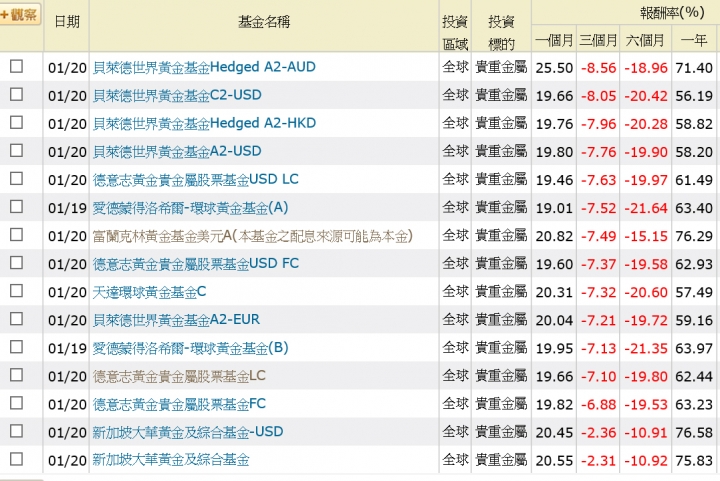Tick checkbox for 德意志黃金貴金屬股票基金USD FC
The height and width of the screenshot is (481, 720).
pos(17,263)
